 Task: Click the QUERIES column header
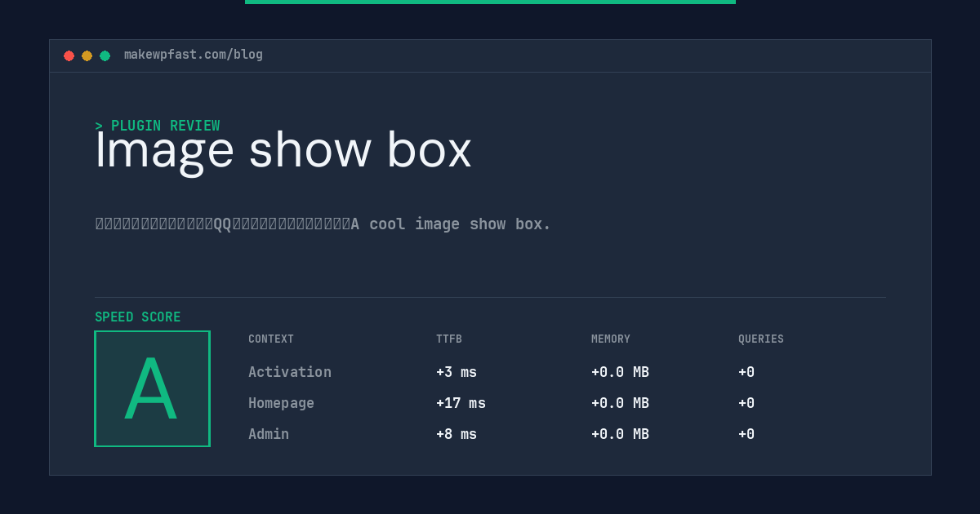[x=761, y=339]
